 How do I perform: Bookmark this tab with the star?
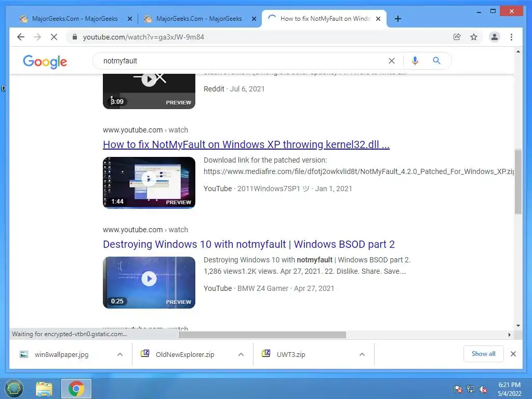474,37
